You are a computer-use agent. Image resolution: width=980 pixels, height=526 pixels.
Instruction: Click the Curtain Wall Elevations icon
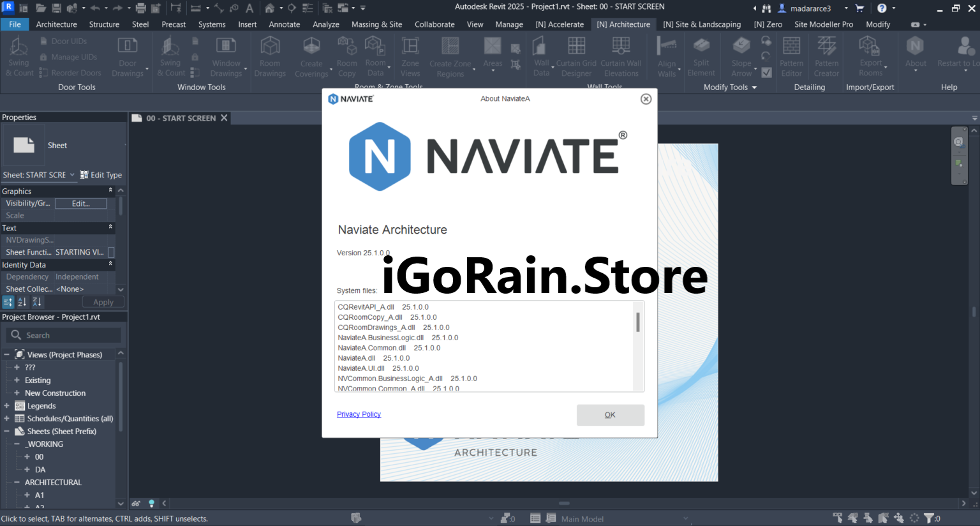click(x=621, y=56)
